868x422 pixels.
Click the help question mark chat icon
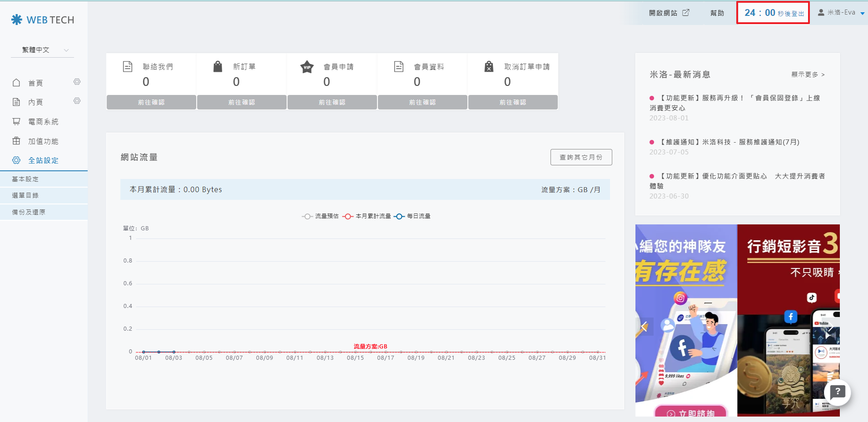[x=837, y=392]
